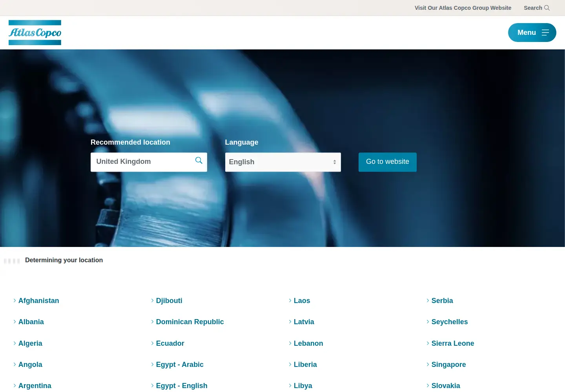The image size is (565, 392).
Task: Choose Slovakia in the country list
Action: point(446,386)
